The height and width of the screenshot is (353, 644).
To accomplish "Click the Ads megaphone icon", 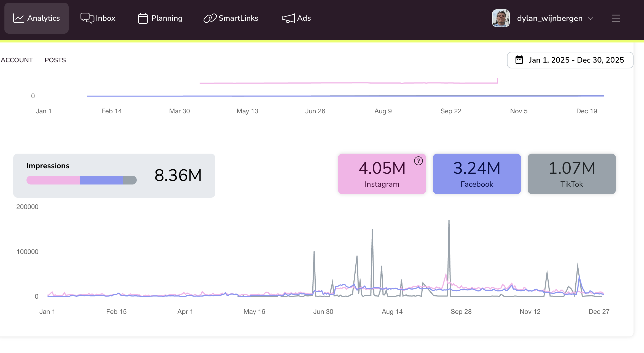I will (288, 18).
